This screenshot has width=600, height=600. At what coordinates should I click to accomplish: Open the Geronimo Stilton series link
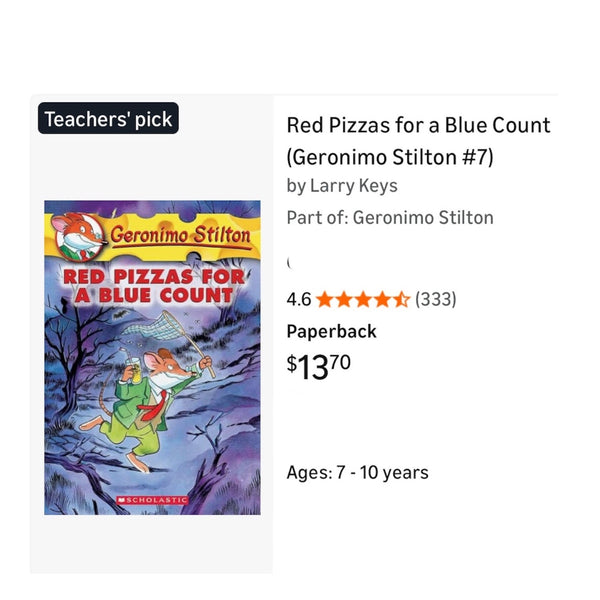[x=423, y=218]
